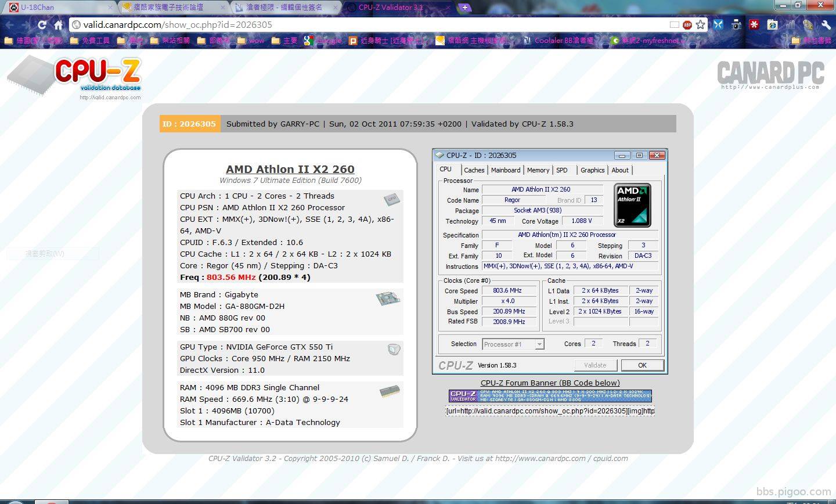Click the ID : 2026305 orange badge
Screen dimensions: 836x504
click(x=189, y=124)
